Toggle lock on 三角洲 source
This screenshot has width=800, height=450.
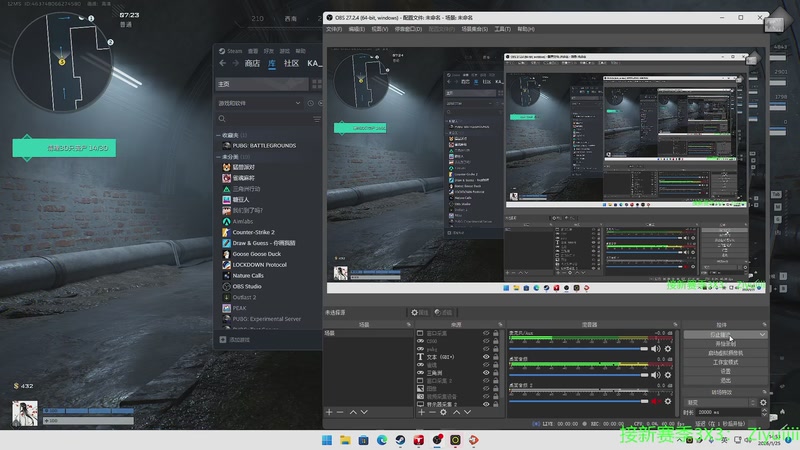click(x=495, y=373)
